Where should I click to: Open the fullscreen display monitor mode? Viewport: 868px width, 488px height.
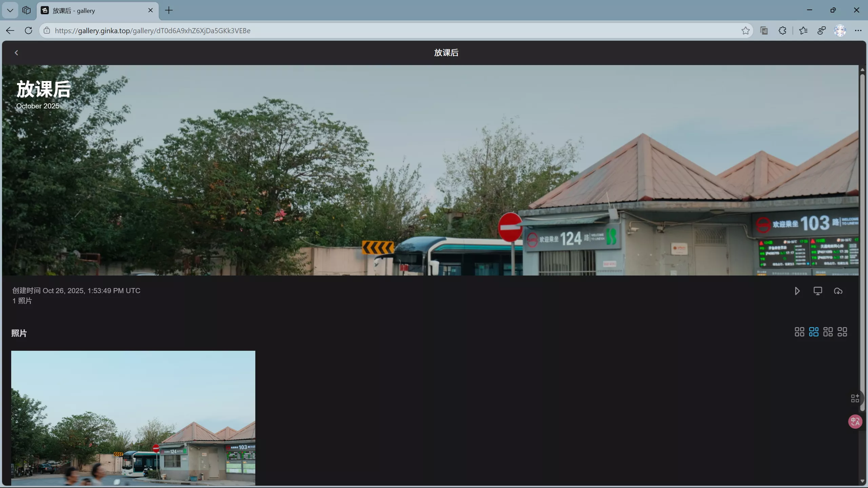pyautogui.click(x=817, y=291)
